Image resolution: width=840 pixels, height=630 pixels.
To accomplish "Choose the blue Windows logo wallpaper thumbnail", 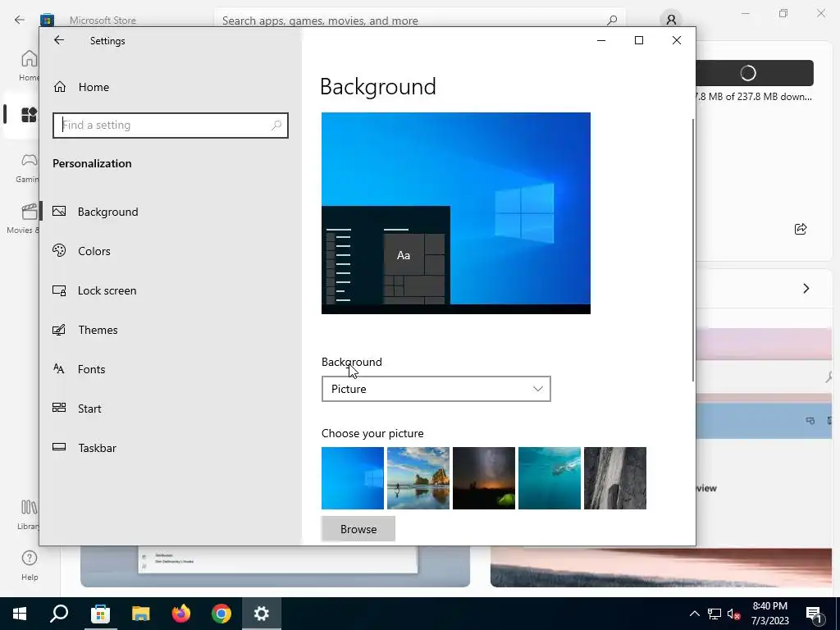I will 353,478.
